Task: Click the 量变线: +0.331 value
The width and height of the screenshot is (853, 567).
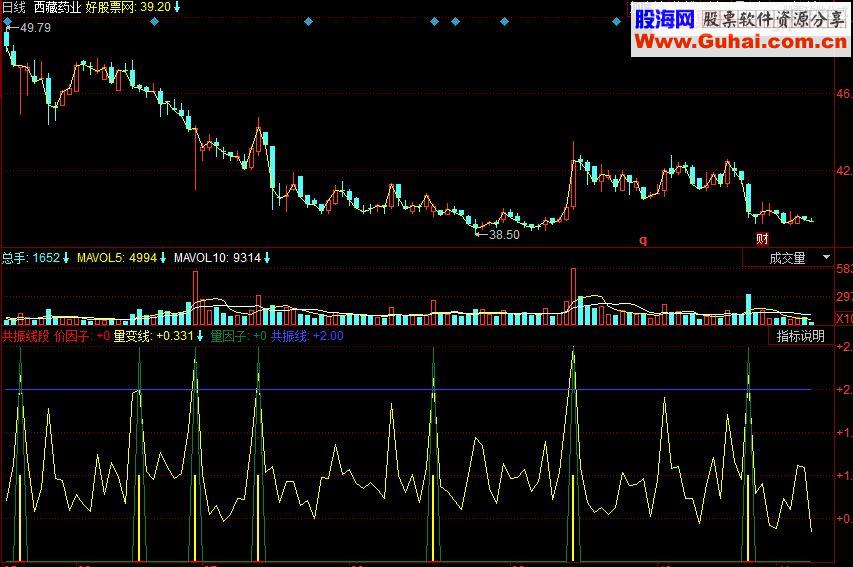Action: pos(158,336)
